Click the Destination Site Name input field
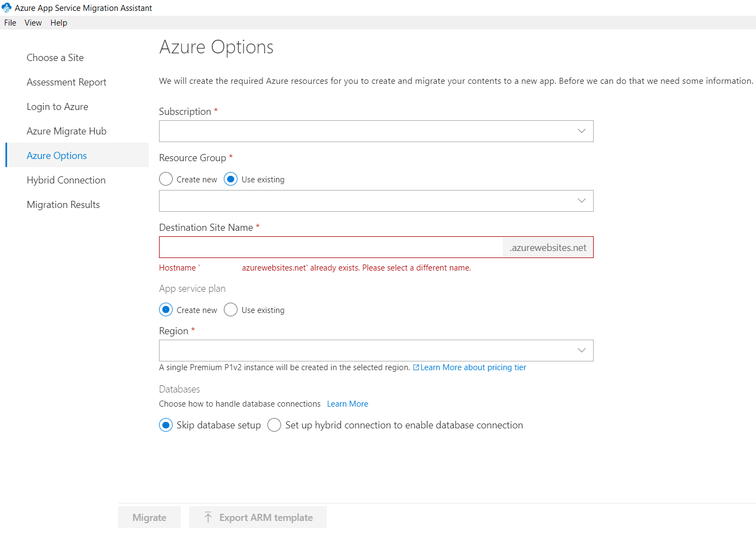The width and height of the screenshot is (756, 534). [x=331, y=247]
